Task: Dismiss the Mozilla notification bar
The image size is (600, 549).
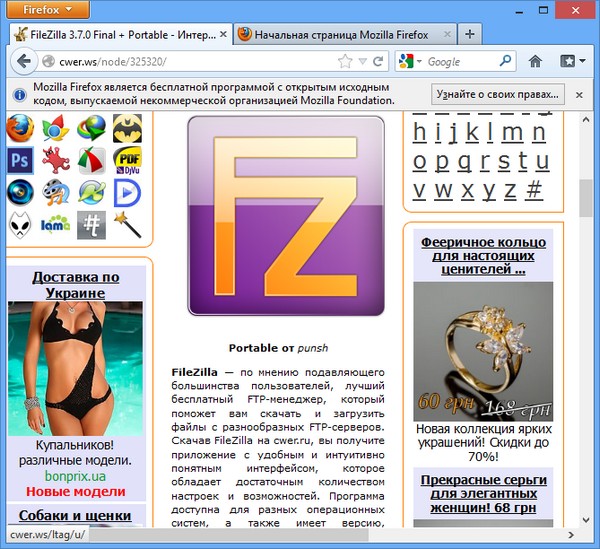Action: (x=579, y=93)
